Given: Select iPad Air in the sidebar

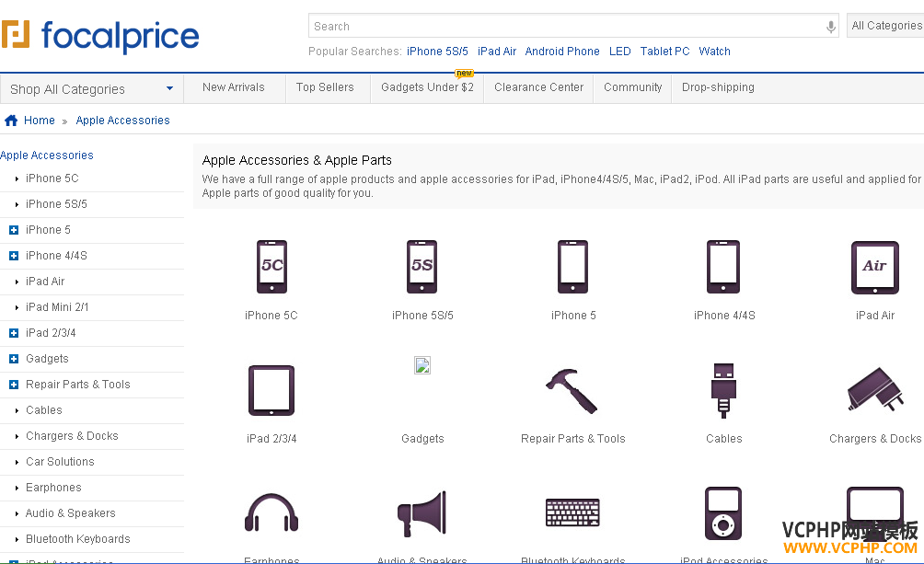Looking at the screenshot, I should [45, 282].
